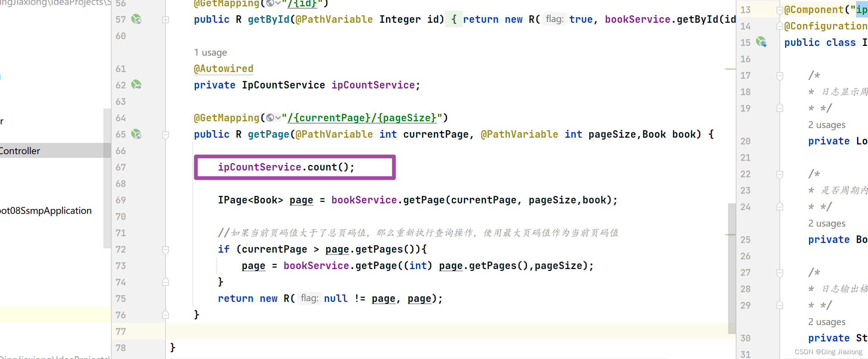Screen dimensions: 868x359
Task: Click line number 67 in the gutter
Action: click(x=121, y=167)
